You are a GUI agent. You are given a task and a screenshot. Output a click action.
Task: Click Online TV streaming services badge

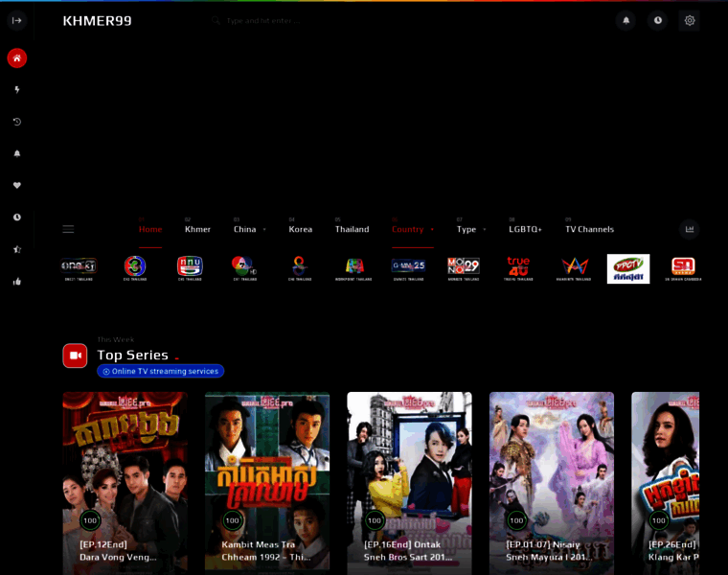click(160, 371)
